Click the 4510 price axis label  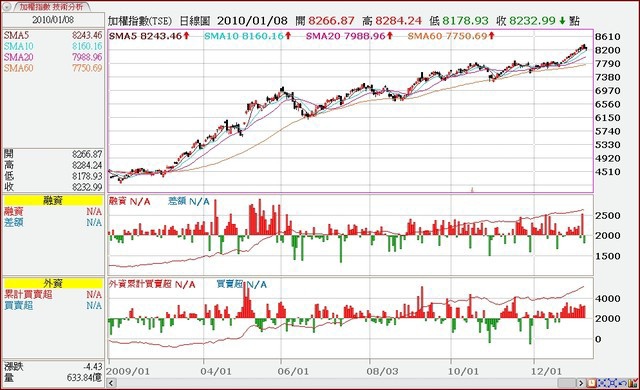coord(608,172)
